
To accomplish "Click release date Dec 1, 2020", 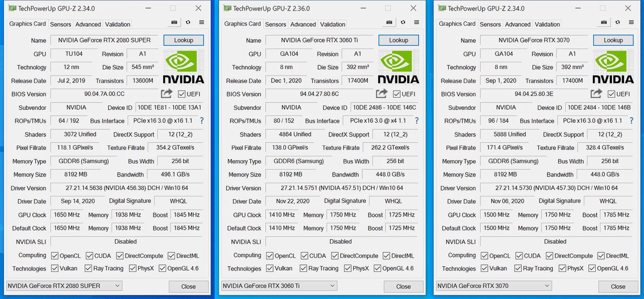I will (286, 81).
